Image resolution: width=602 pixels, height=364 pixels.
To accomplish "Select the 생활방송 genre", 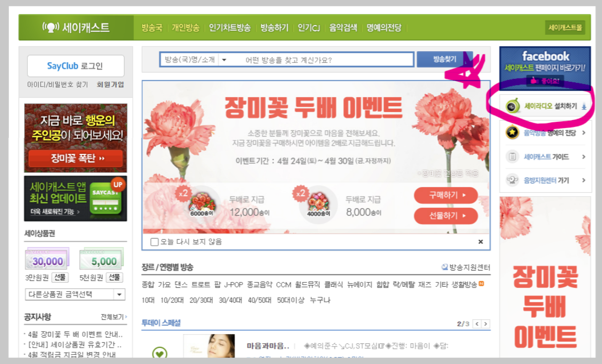I will coord(465,285).
